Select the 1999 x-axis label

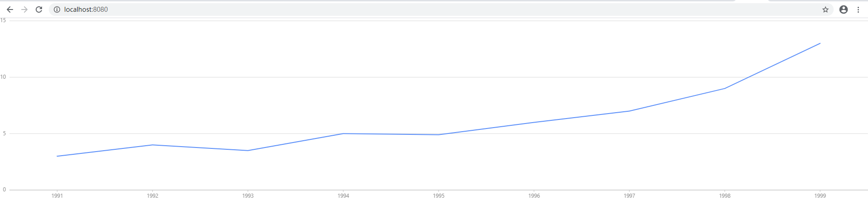[x=820, y=196]
